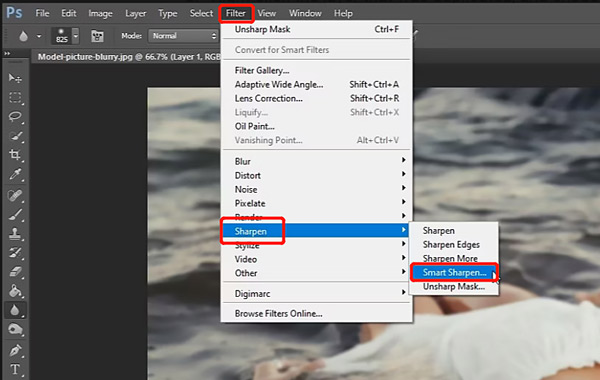Expand the Distort submenu
The height and width of the screenshot is (380, 600).
pyautogui.click(x=316, y=175)
